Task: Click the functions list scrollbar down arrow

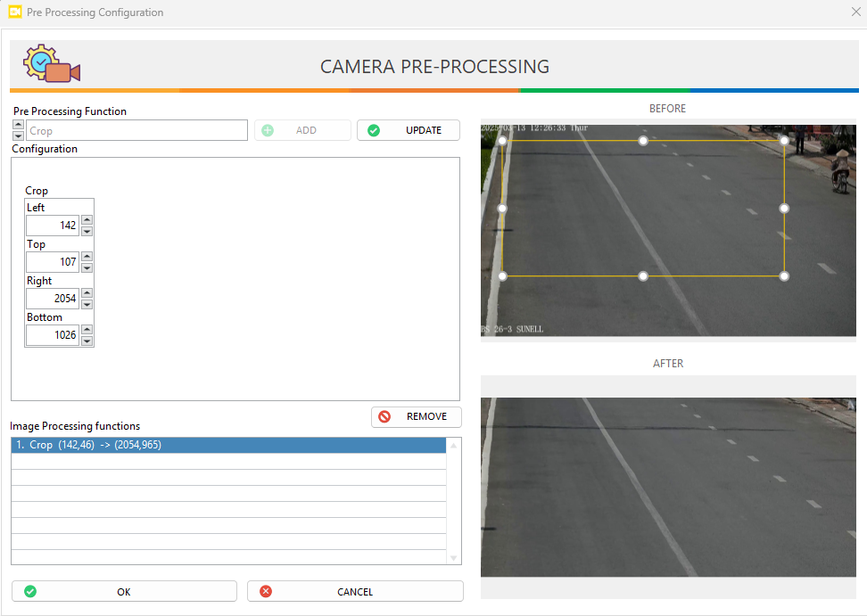Action: click(454, 558)
